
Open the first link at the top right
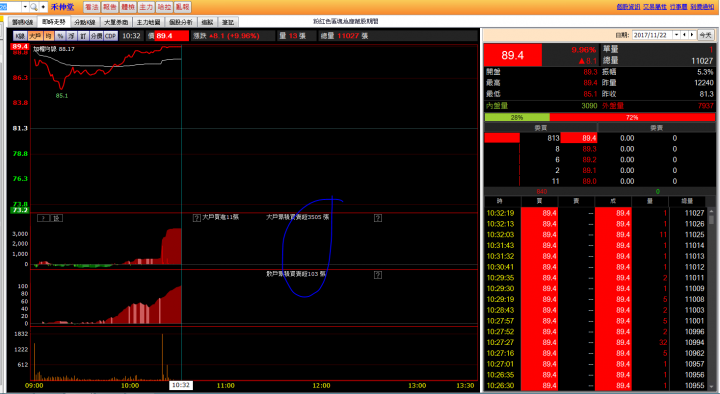pos(628,6)
